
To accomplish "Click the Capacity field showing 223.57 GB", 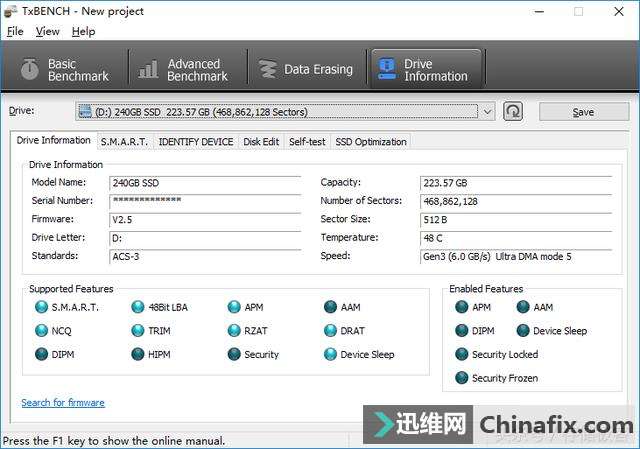I will [x=516, y=183].
